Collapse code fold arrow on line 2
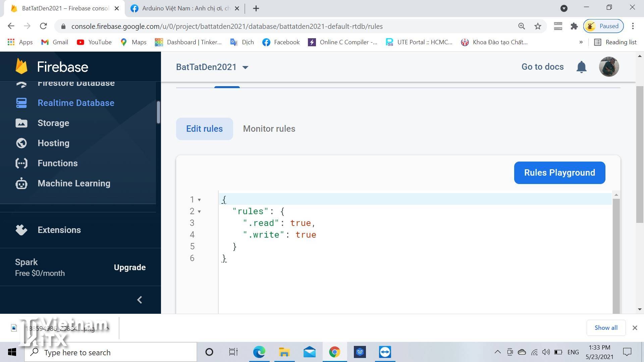 [199, 212]
